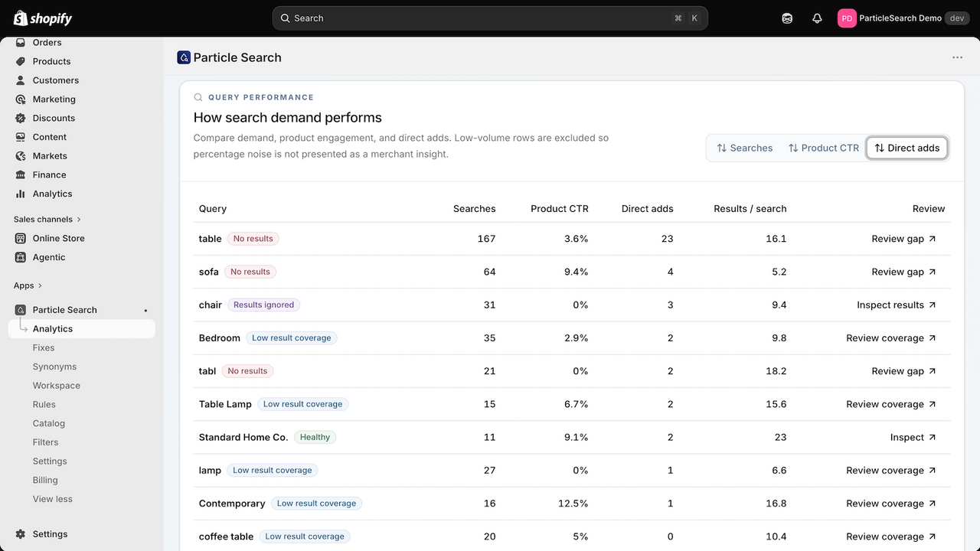Click the Customers person icon
This screenshot has width=980, height=551.
21,80
